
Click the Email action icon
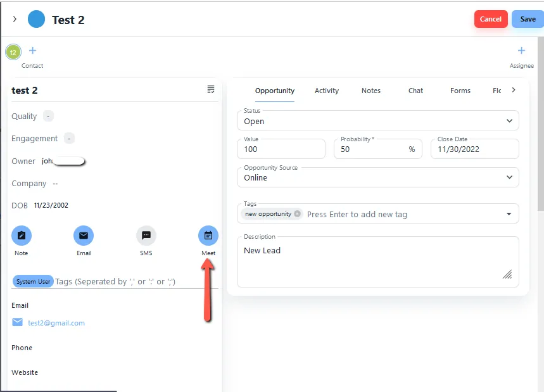coord(84,236)
